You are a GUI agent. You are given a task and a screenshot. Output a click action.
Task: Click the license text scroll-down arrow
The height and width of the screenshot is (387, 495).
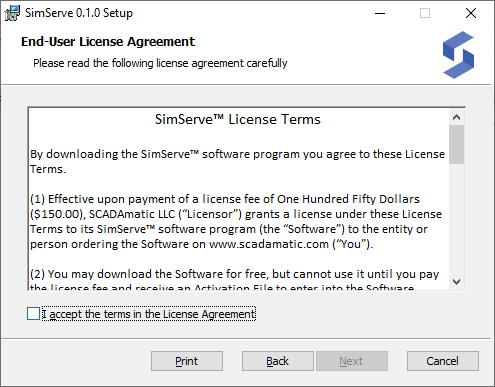tap(456, 282)
